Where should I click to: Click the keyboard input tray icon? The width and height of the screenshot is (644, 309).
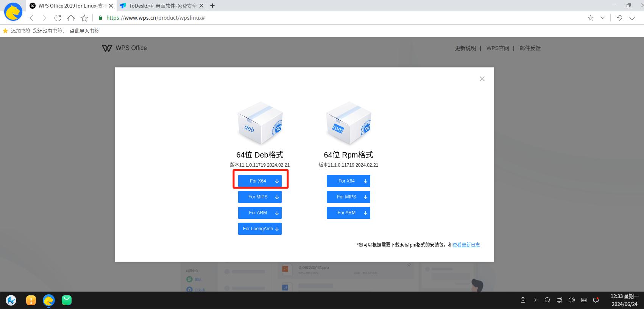pos(584,300)
